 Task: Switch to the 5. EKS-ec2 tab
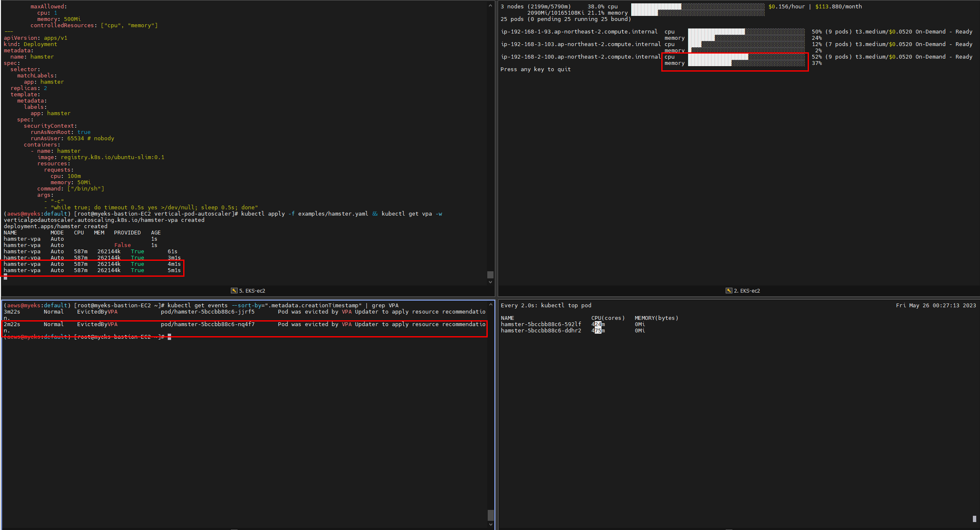tap(252, 291)
